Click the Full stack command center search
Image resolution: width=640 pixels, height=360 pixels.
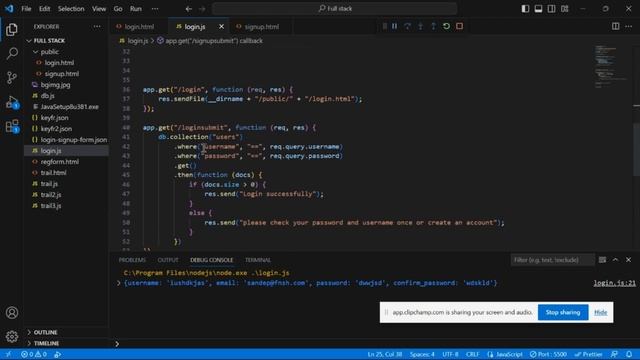point(335,9)
